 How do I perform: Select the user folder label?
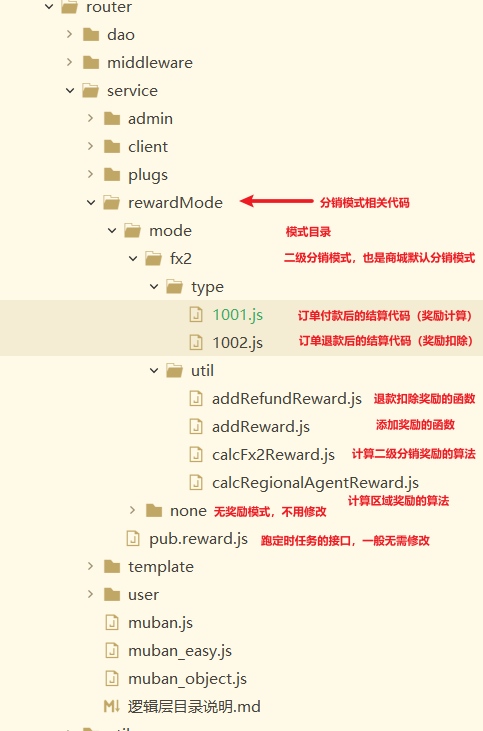(144, 595)
